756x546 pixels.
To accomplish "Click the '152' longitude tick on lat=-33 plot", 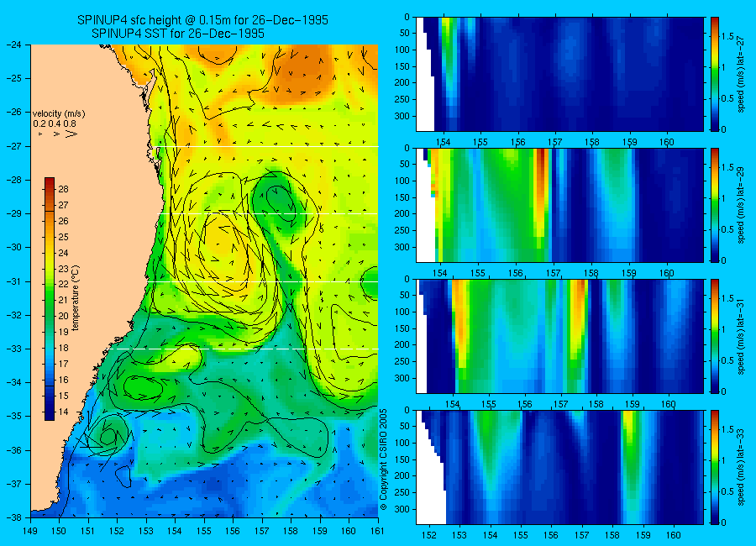I will (x=428, y=535).
